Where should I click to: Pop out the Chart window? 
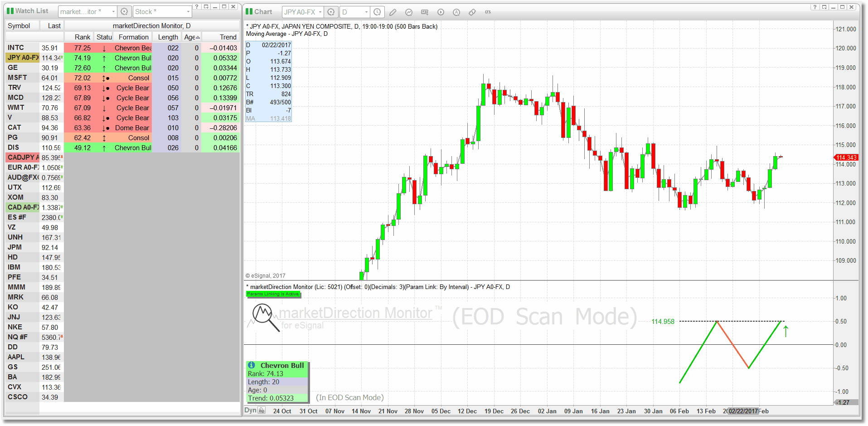tap(824, 7)
